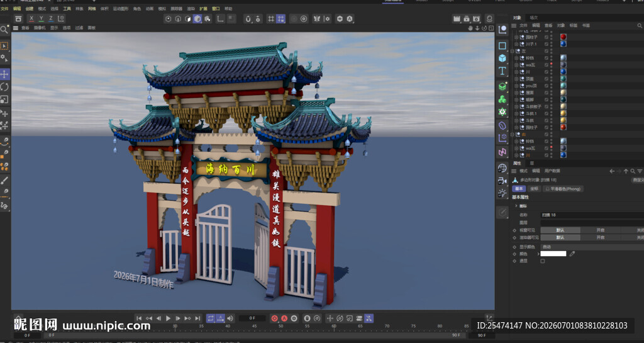The image size is (644, 343).
Task: Click the 名称 field containing 扫描 18
Action: click(592, 215)
